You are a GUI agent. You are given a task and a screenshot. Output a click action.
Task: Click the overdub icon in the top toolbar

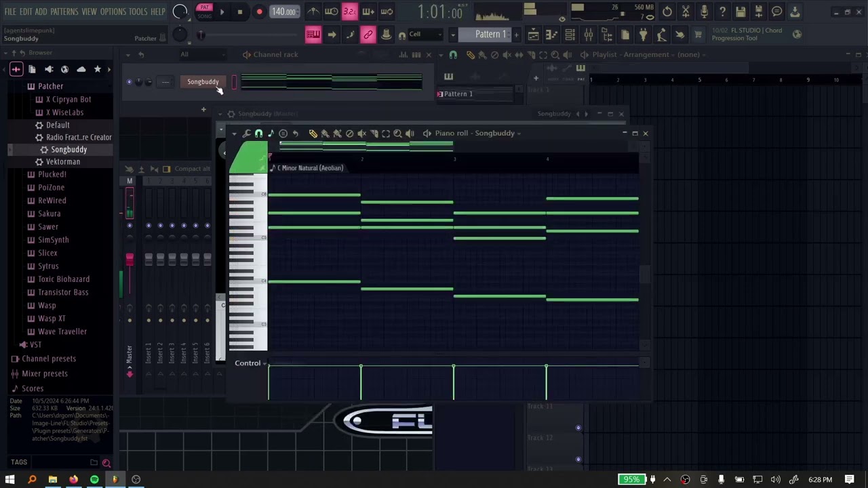(368, 12)
